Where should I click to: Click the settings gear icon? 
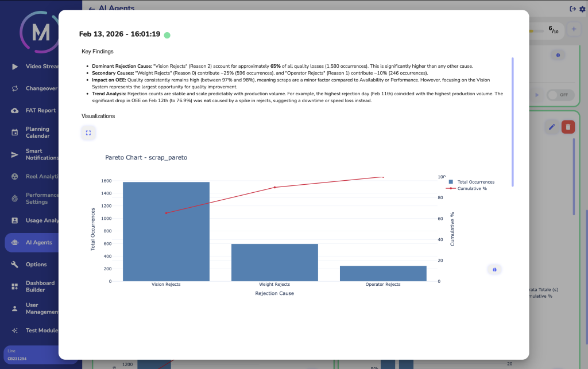click(x=581, y=9)
